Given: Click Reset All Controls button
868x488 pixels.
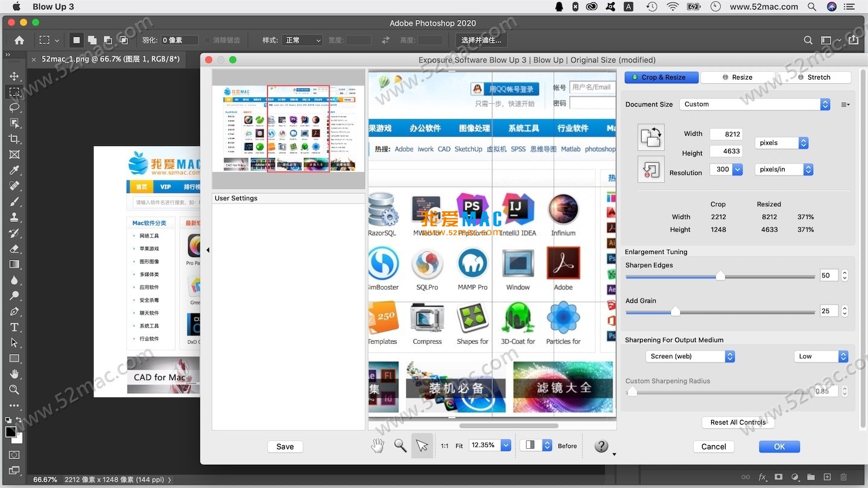Looking at the screenshot, I should 738,422.
